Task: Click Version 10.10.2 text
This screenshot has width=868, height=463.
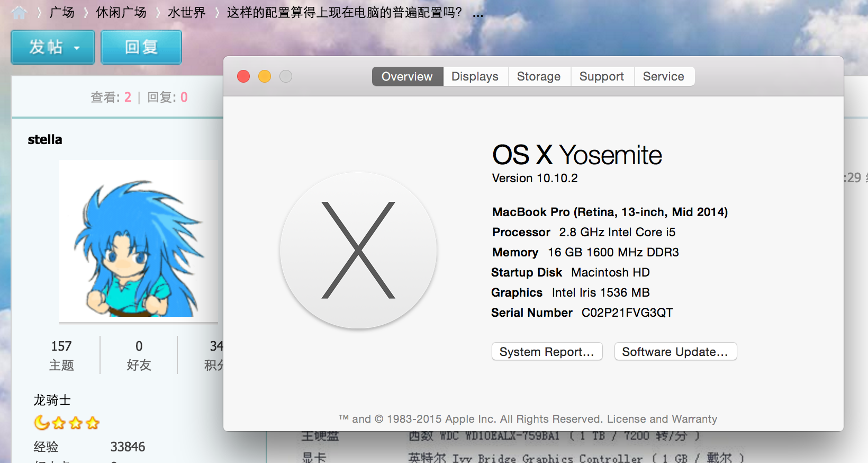Action: click(x=535, y=178)
